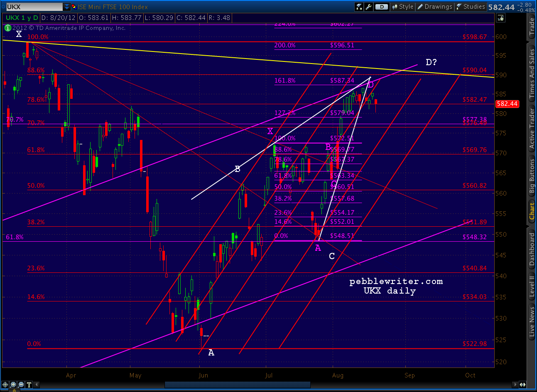Click the $551.89 price label
Viewport: 537px width, 392px height.
tap(475, 222)
